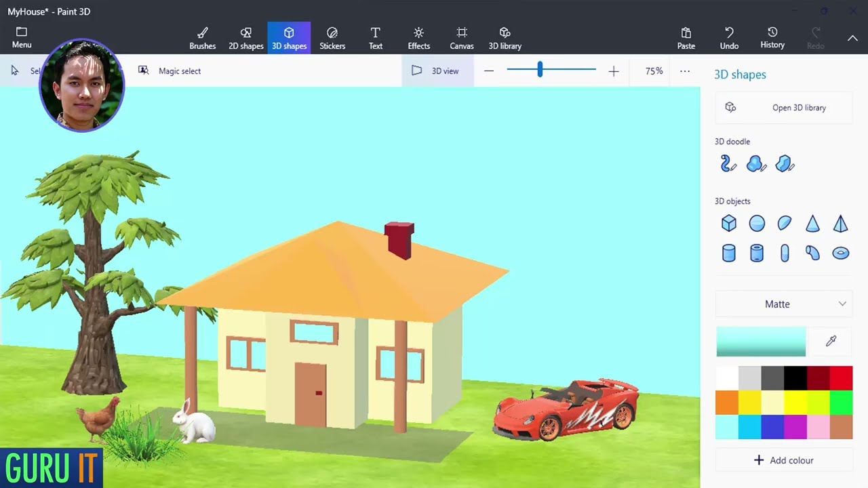
Task: Select the soft edge 3D doodle
Action: [x=756, y=164]
